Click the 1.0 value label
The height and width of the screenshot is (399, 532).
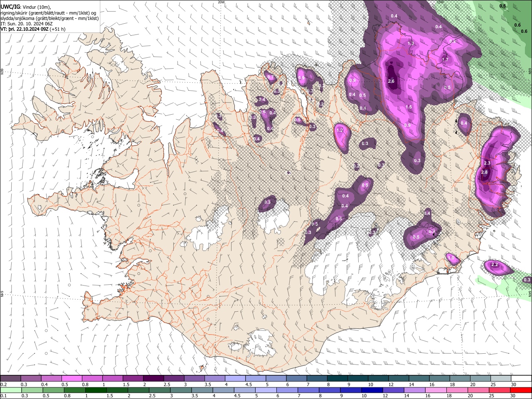[451, 258]
